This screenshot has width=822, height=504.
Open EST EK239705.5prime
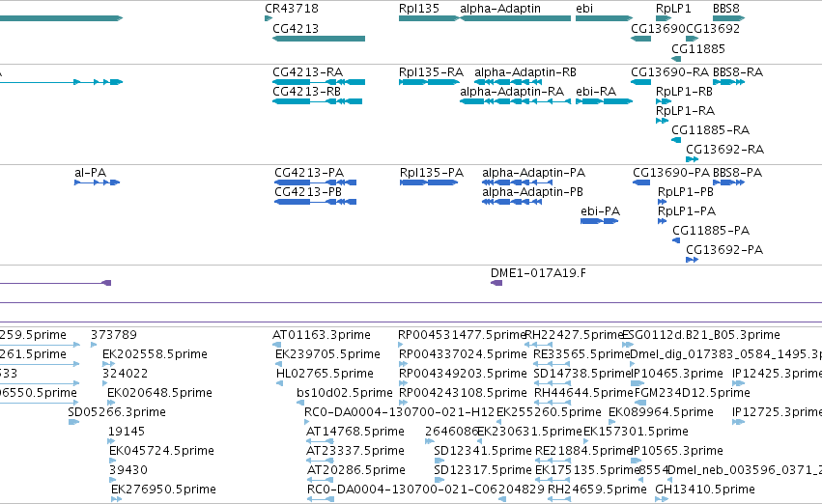click(x=327, y=354)
